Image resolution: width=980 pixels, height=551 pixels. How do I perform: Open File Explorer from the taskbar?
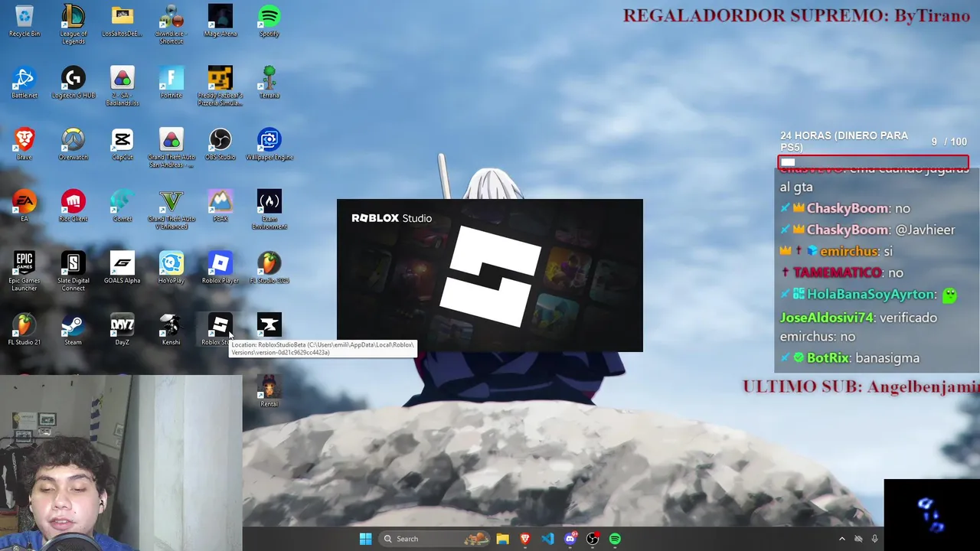503,539
